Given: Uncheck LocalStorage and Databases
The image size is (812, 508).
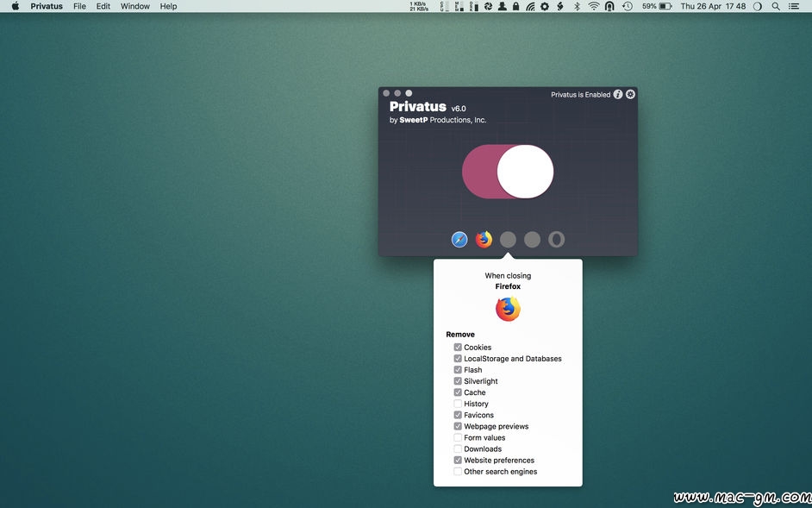Looking at the screenshot, I should point(458,359).
